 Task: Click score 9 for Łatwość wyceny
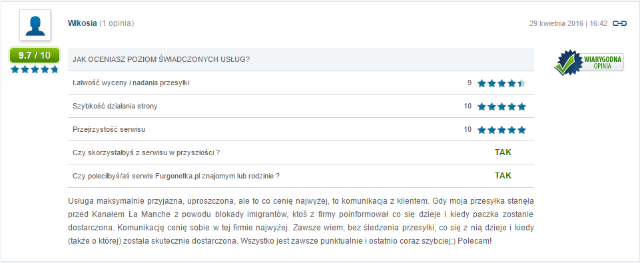click(469, 83)
